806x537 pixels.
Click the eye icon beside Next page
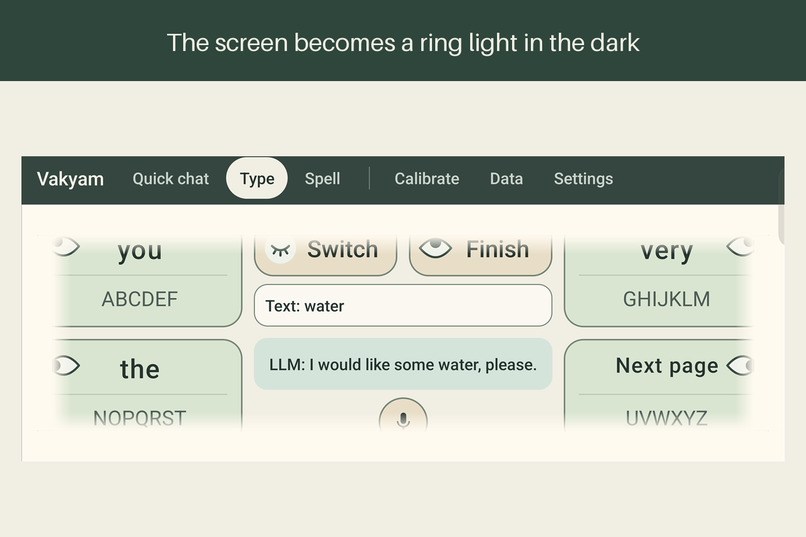pyautogui.click(x=740, y=366)
